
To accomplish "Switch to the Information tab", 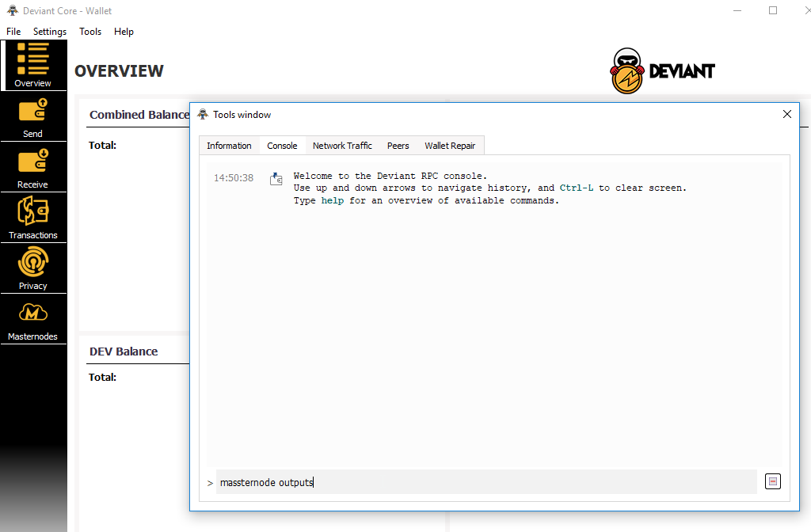I will click(x=229, y=146).
